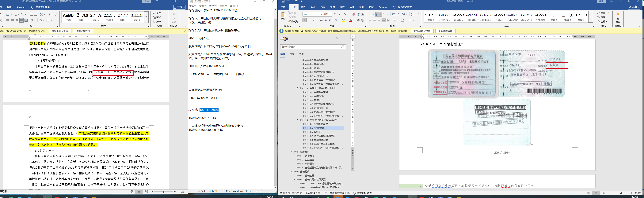Click Replace (替换) in right Word window
Screen dimensions: 644x198
(601, 17)
